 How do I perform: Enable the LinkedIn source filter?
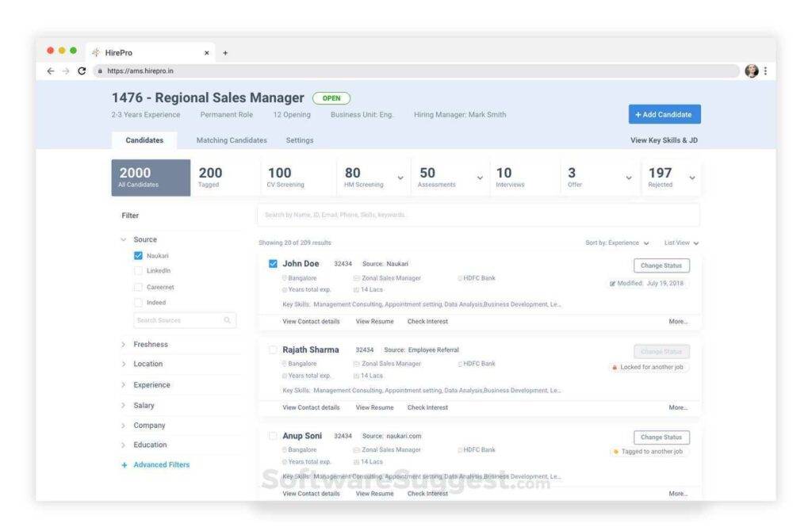point(136,270)
